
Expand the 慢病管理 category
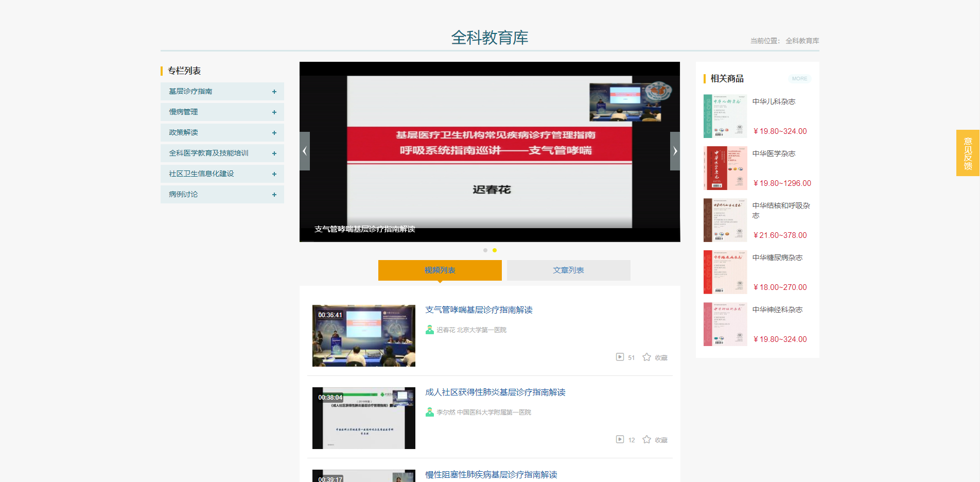tap(274, 112)
